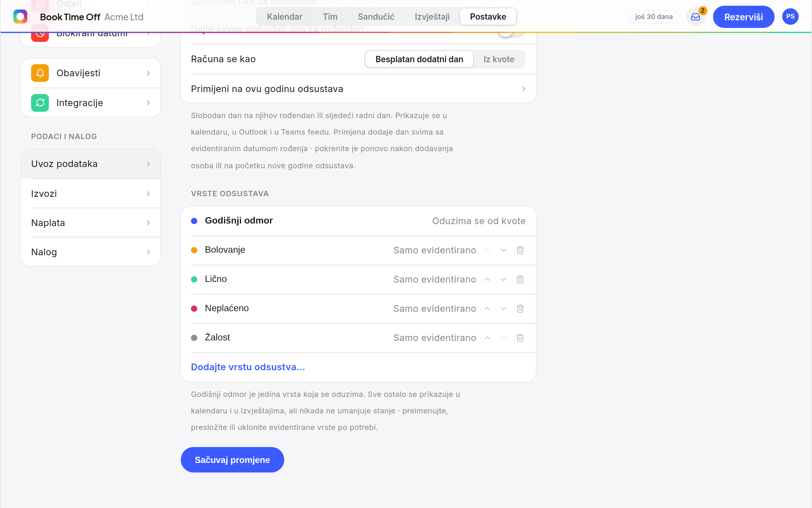Click Samo evidentirano on Bolovanje row
This screenshot has height=508, width=812.
coord(435,250)
